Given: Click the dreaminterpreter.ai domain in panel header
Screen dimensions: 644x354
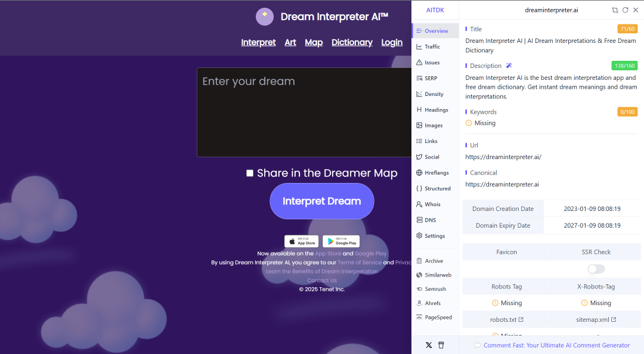Looking at the screenshot, I should pyautogui.click(x=551, y=10).
